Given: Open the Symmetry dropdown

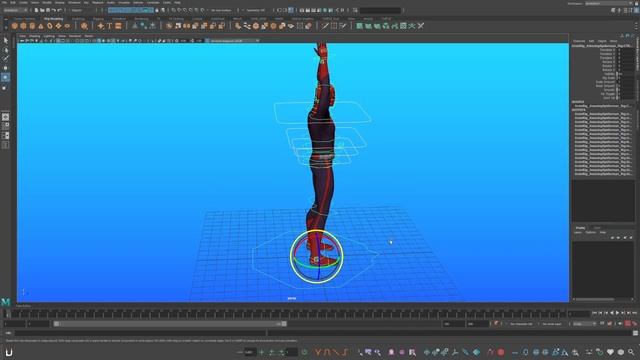Looking at the screenshot, I should tap(257, 10).
